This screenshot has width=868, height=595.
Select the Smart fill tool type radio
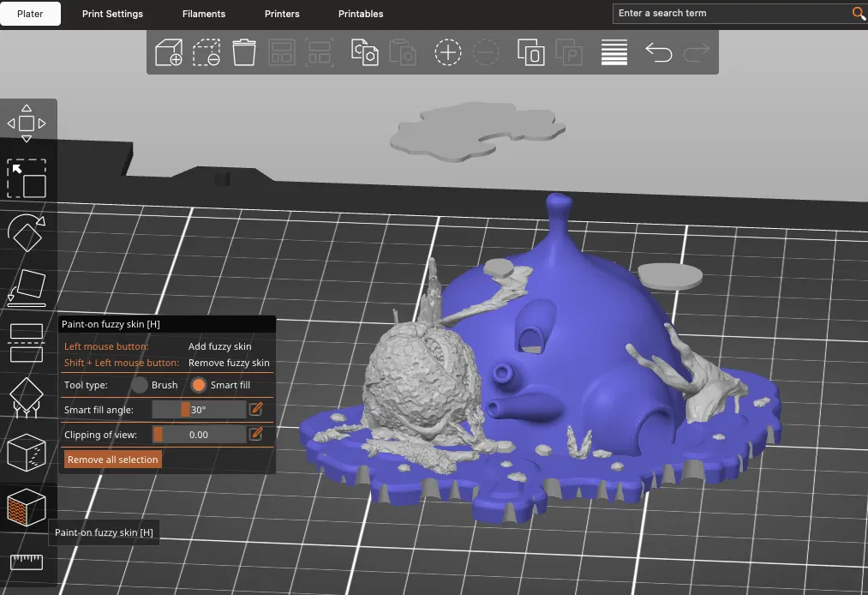pos(198,384)
